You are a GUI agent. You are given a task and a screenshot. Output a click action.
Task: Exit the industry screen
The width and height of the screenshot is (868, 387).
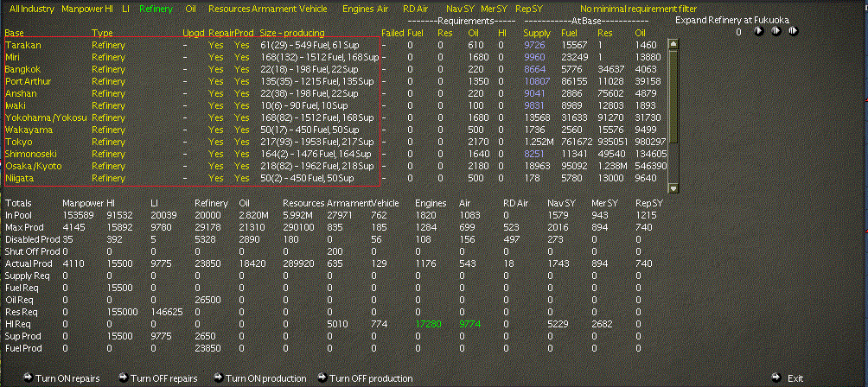tap(788, 378)
